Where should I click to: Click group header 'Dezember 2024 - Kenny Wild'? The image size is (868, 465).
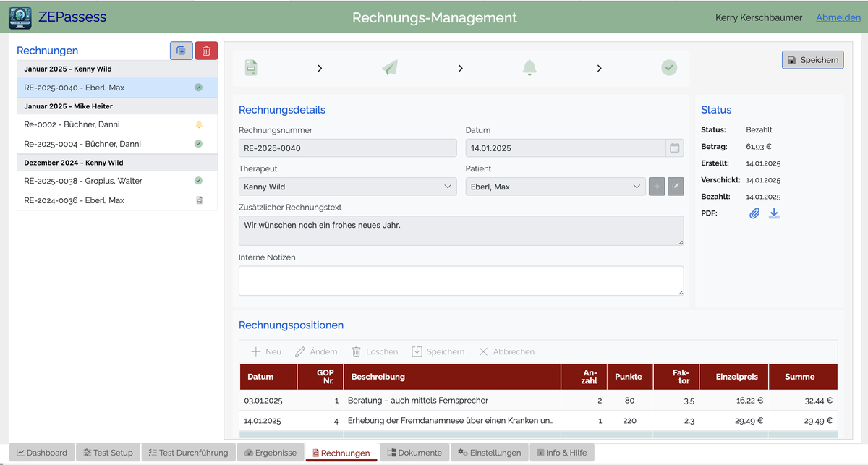point(117,163)
